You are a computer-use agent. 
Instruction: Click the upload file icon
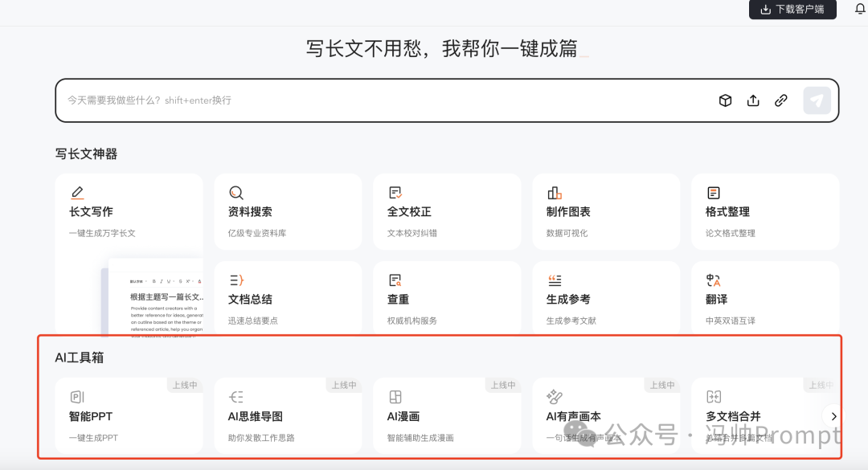point(753,100)
